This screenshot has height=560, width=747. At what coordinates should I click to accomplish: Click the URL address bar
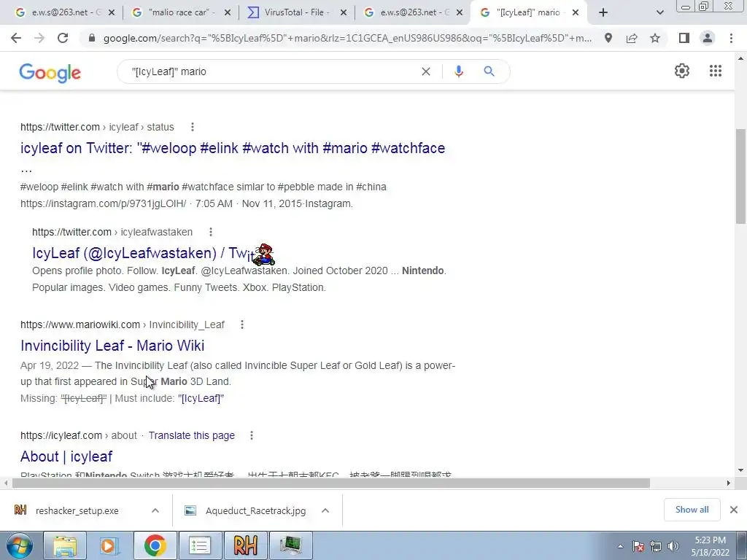click(348, 38)
